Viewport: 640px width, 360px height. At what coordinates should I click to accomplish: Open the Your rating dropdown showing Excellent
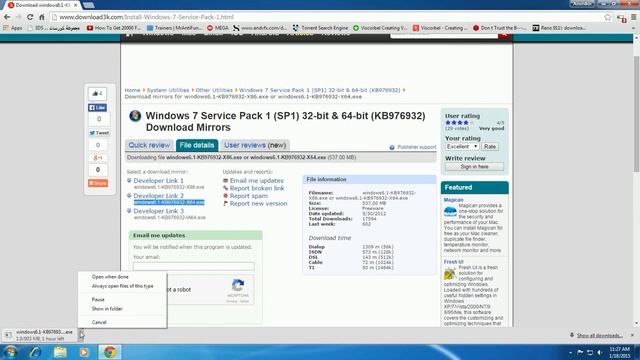(x=462, y=147)
